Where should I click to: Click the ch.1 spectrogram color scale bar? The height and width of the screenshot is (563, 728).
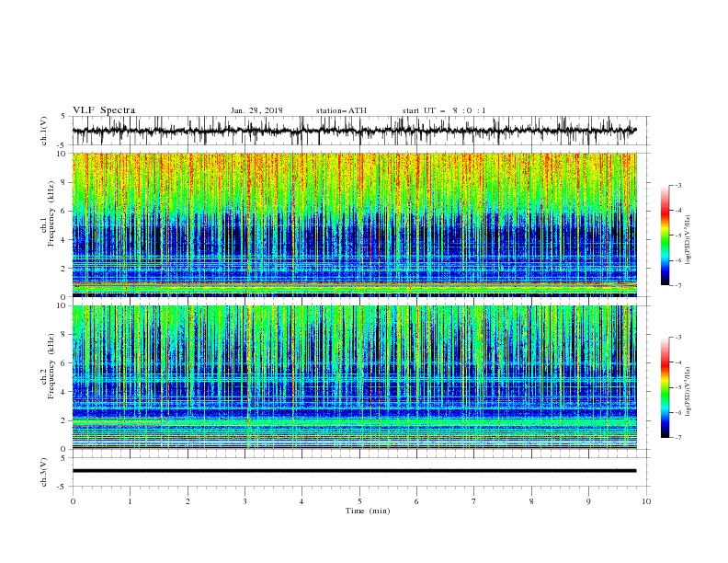pyautogui.click(x=665, y=235)
